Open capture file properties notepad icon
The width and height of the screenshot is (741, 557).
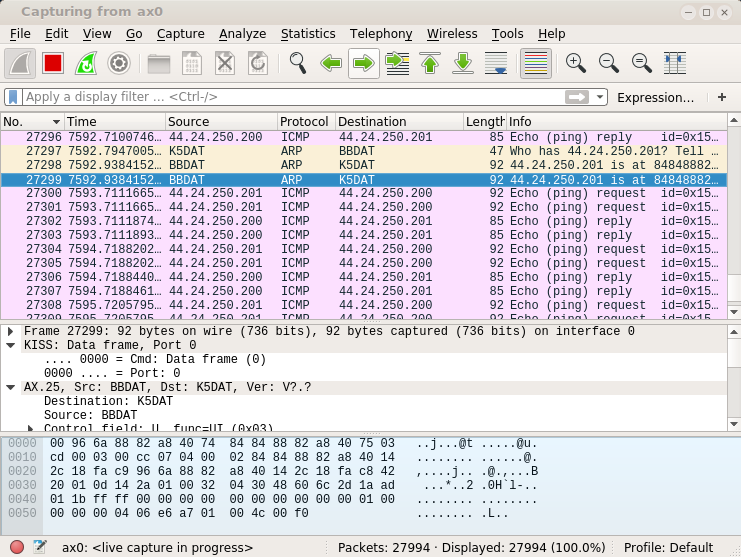pos(40,547)
